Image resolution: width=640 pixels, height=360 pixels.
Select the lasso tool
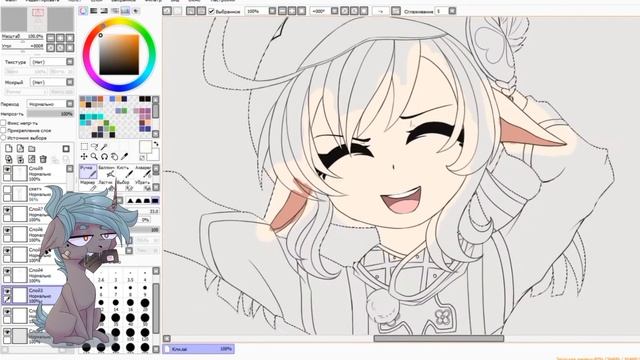(94, 147)
